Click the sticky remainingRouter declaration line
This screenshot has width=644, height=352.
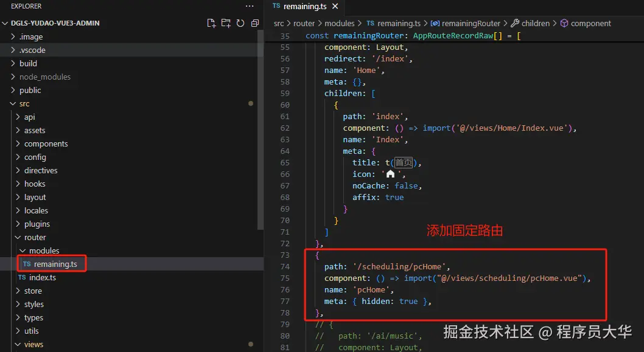coord(413,36)
